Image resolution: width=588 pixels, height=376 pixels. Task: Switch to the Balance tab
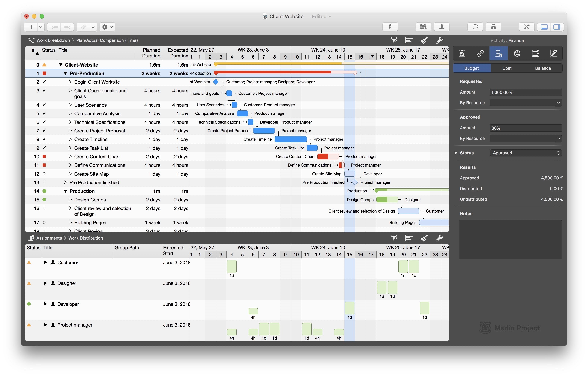(543, 68)
